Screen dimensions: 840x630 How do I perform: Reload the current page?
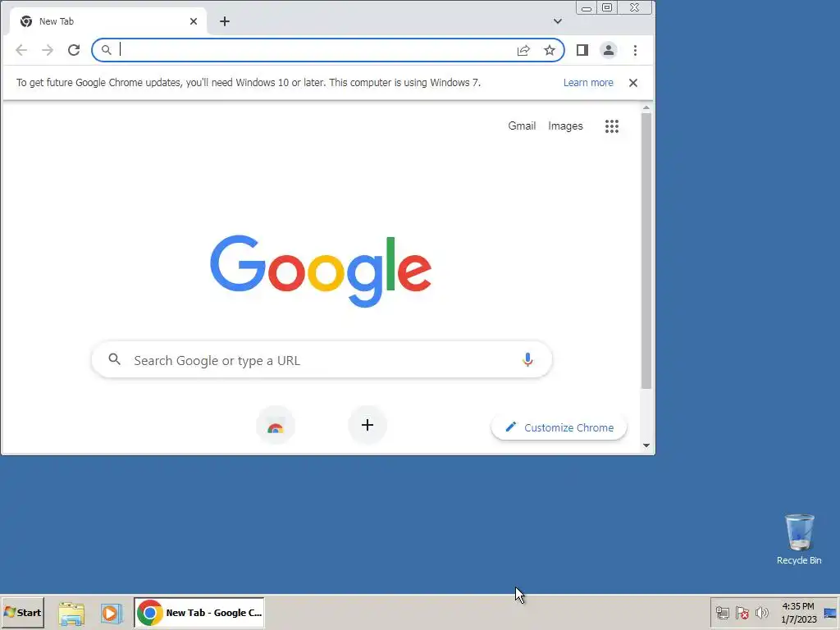(74, 50)
